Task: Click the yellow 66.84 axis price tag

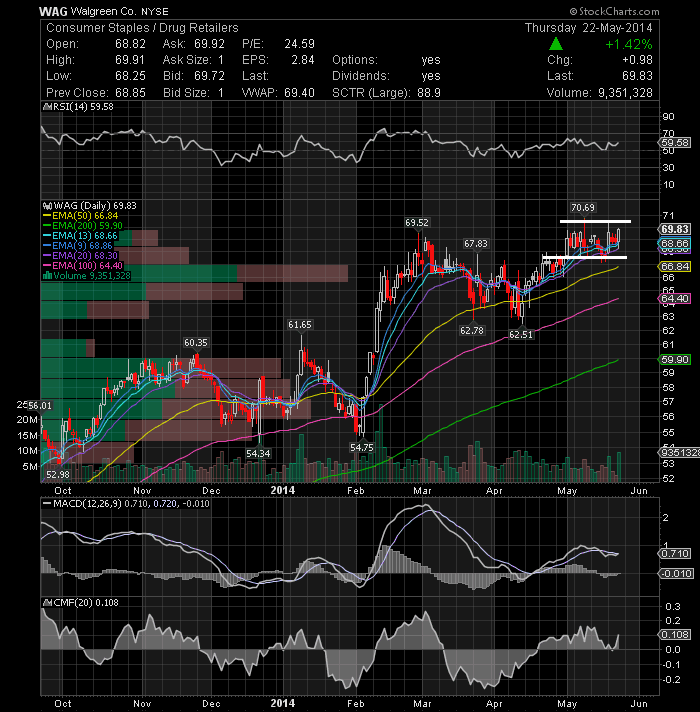Action: click(x=675, y=267)
